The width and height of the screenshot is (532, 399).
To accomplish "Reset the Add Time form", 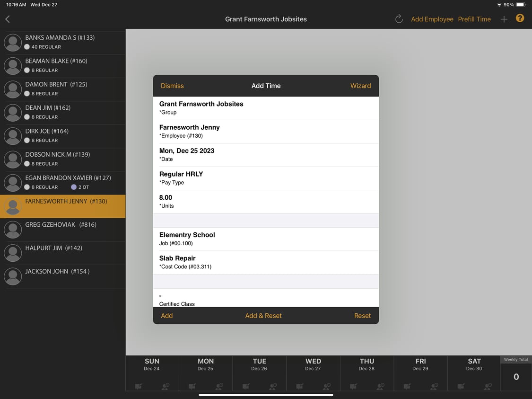I will coord(362,316).
